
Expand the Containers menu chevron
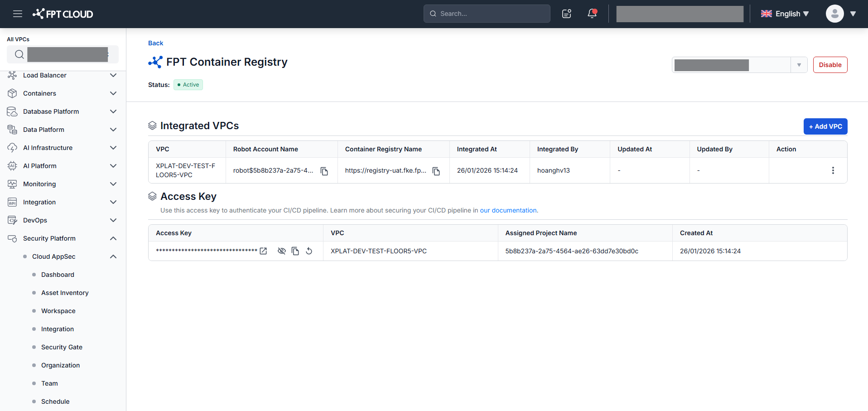coord(113,93)
